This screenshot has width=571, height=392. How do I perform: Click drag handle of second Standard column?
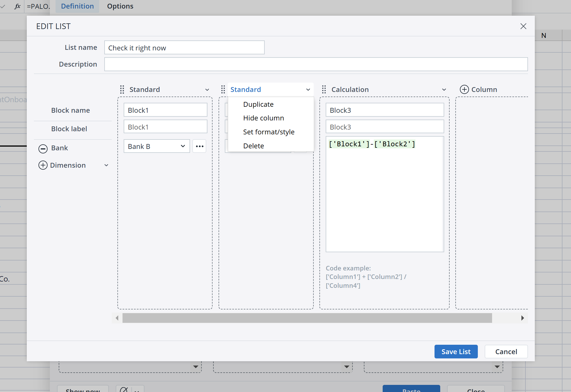(223, 90)
